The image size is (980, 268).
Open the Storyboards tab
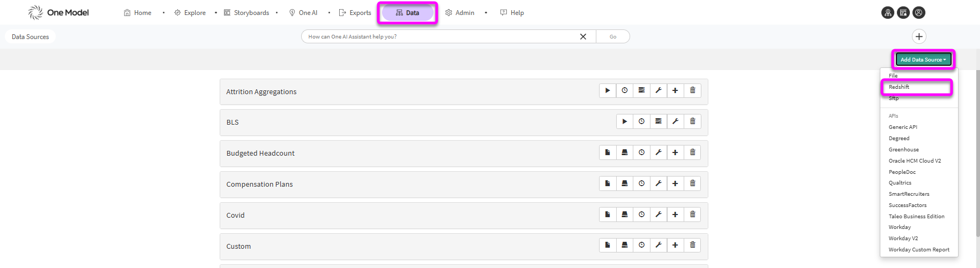[x=246, y=13]
